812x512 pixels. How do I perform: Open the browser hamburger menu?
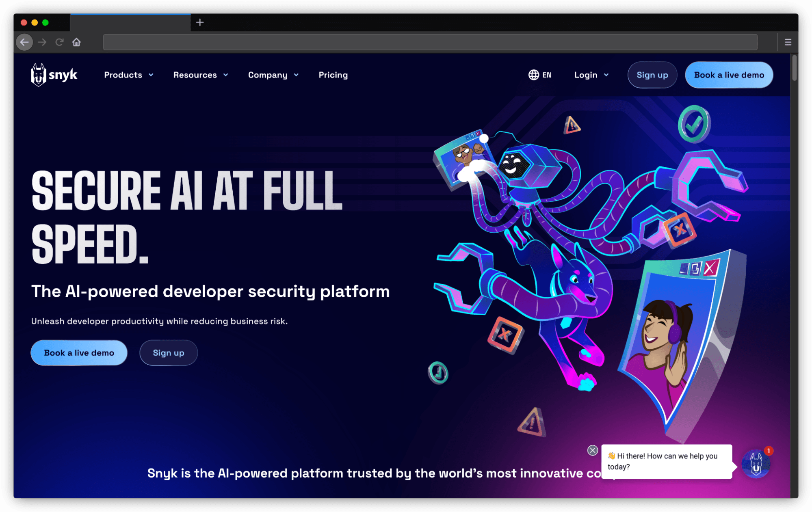(x=788, y=42)
